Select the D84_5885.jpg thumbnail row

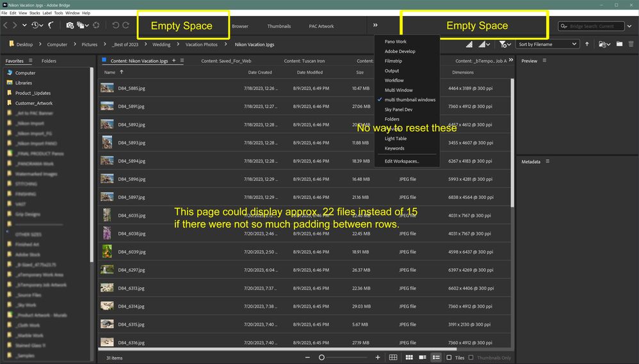[x=304, y=88]
